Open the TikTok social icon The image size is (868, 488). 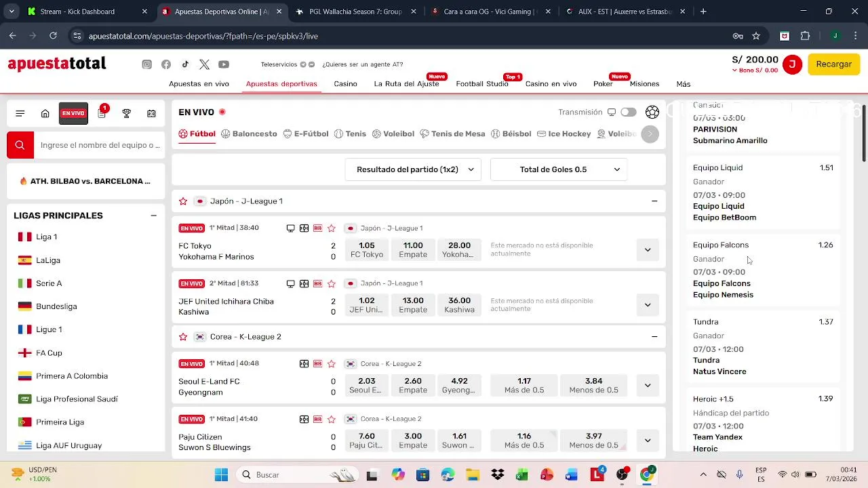click(185, 64)
